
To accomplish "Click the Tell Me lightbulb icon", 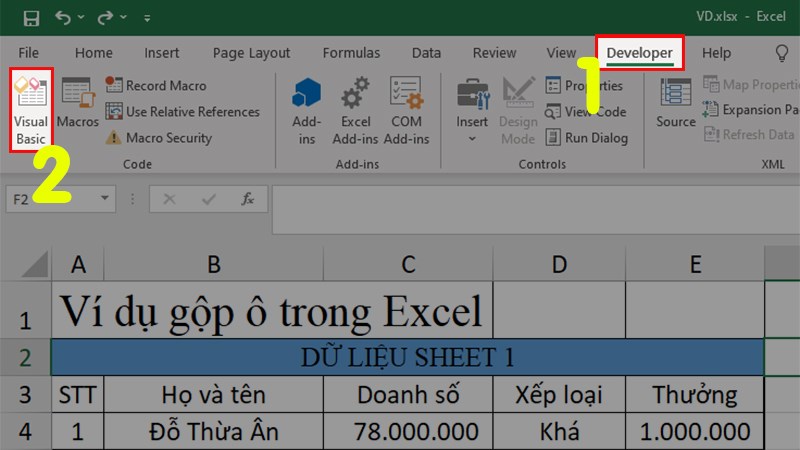I will click(x=782, y=53).
